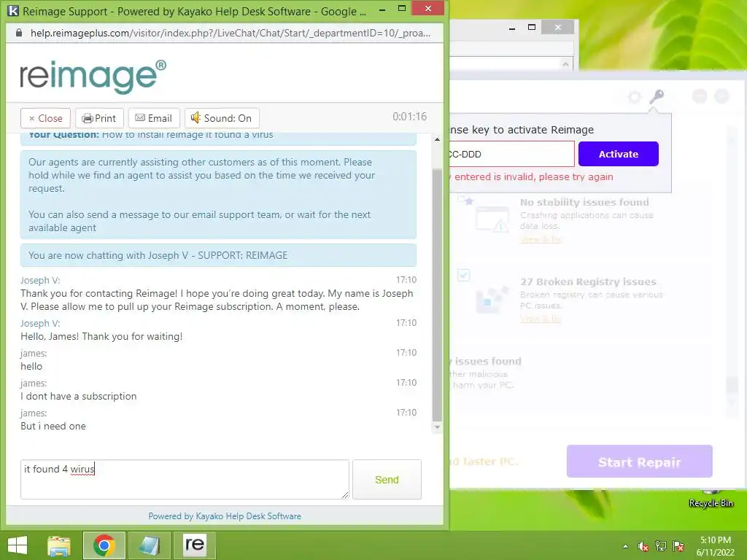Viewport: 747px width, 560px height.
Task: Click '27 Broken Registry issues' heading
Action: (589, 281)
